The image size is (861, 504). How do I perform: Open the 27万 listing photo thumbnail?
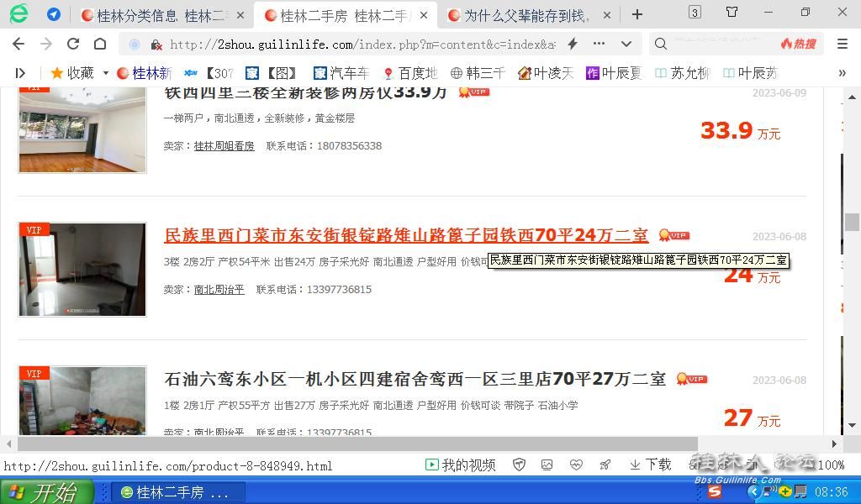pos(82,401)
